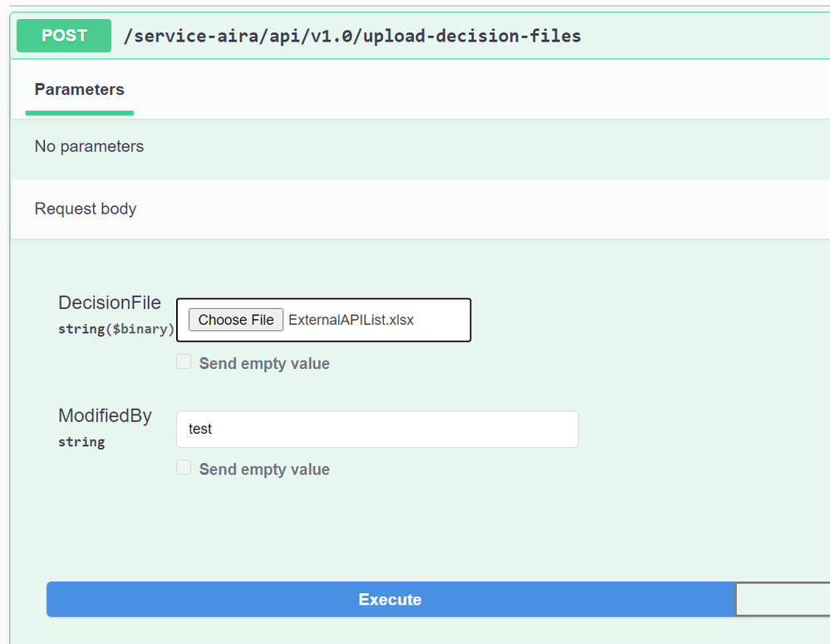Click the green POST method badge
The image size is (830, 644).
coord(64,36)
